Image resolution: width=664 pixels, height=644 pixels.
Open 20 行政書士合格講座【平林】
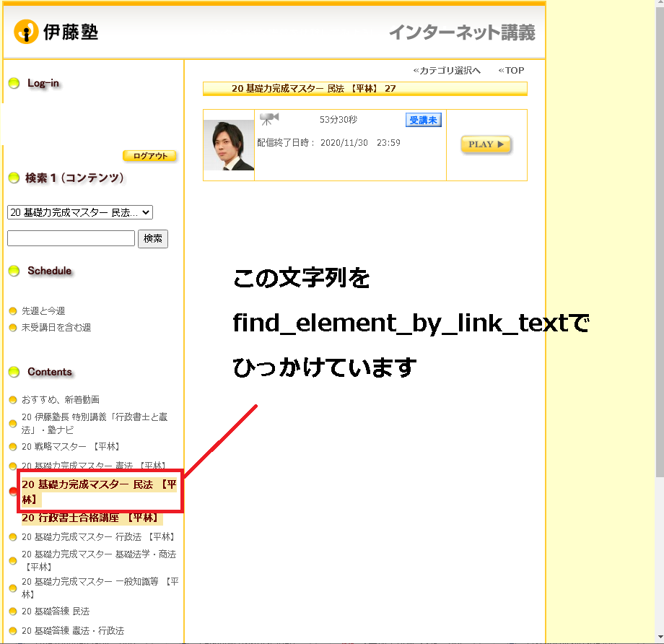click(88, 518)
